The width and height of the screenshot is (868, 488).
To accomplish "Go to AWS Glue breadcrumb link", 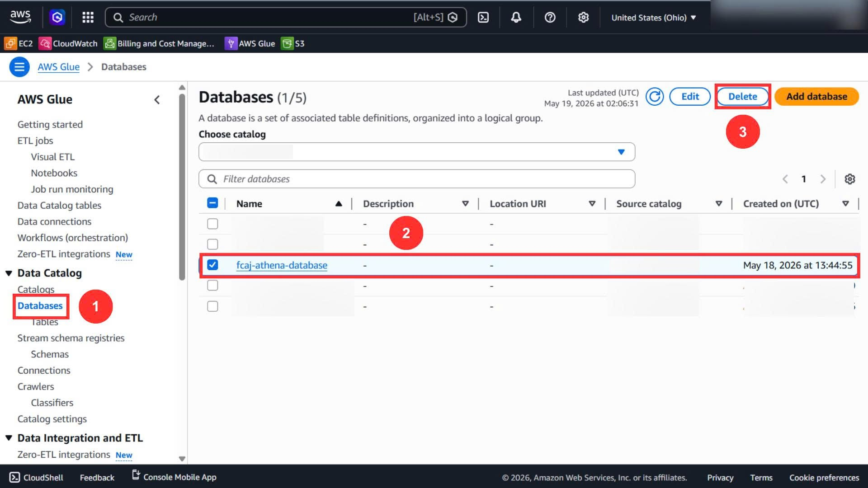I will tap(58, 67).
